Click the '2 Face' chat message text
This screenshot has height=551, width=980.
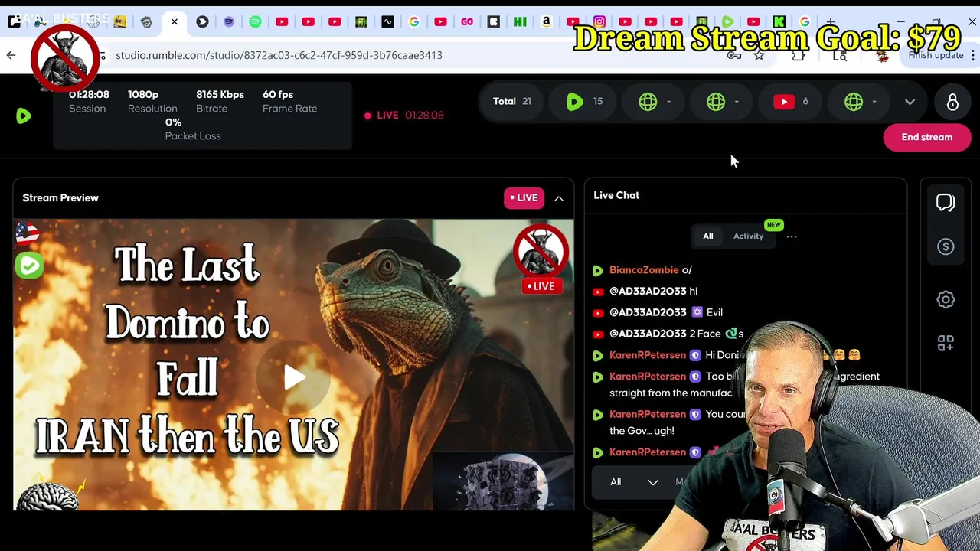coord(705,334)
